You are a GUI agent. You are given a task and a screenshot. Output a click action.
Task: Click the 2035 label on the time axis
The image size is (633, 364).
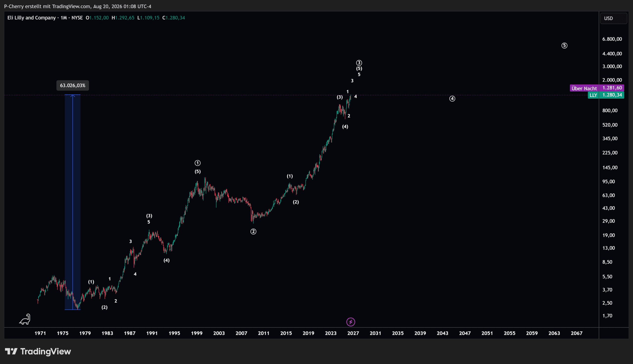coord(398,333)
